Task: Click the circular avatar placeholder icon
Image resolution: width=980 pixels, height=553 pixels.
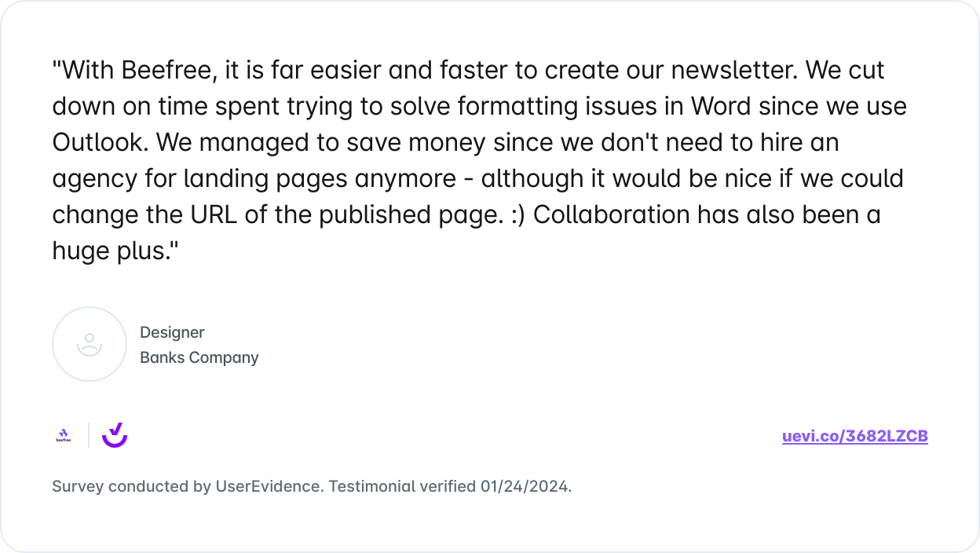Action: 90,344
